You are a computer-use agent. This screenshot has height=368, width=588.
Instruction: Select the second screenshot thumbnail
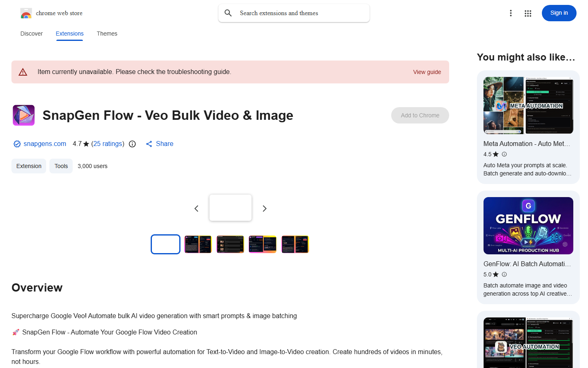(x=198, y=244)
